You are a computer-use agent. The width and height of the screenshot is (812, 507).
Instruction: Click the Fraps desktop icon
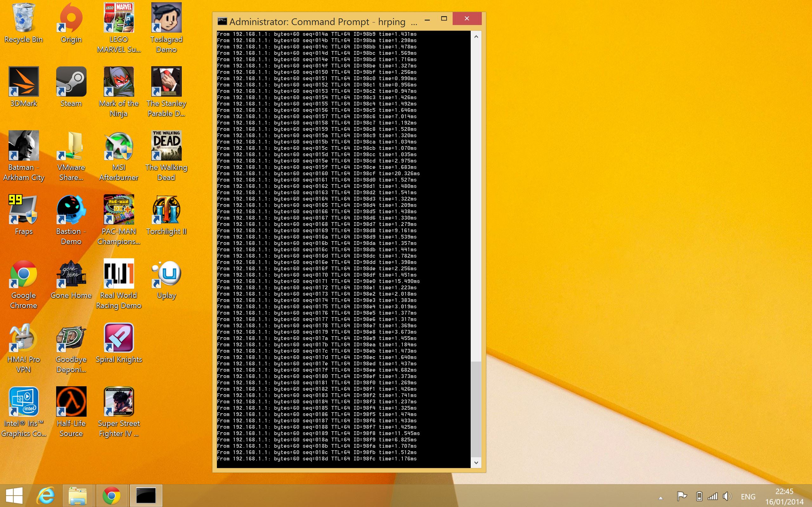pyautogui.click(x=23, y=210)
